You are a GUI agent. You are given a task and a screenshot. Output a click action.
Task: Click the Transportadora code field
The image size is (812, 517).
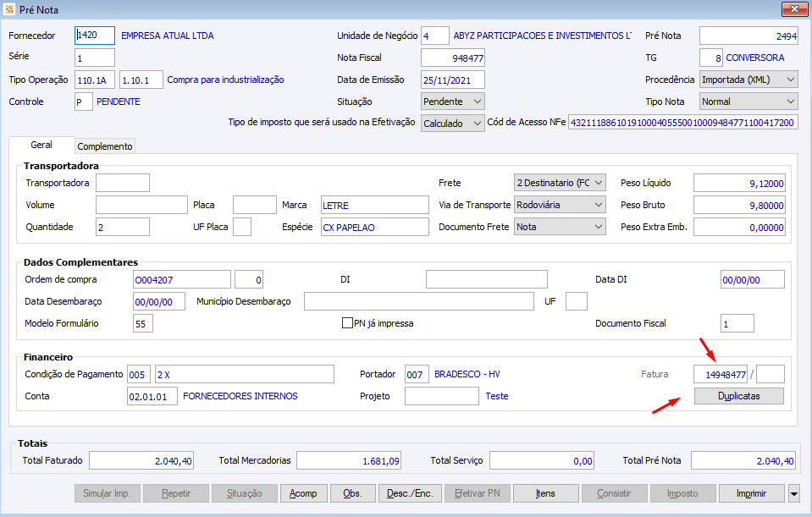point(123,183)
